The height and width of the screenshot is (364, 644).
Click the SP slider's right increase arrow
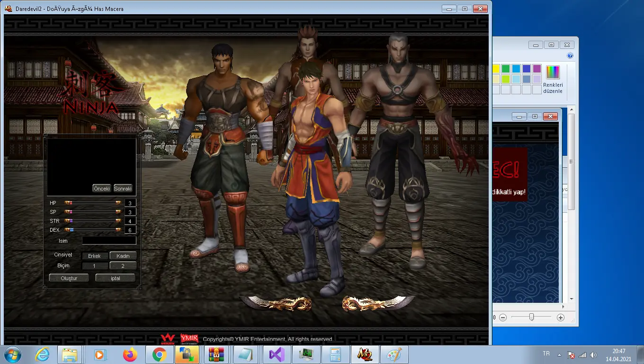tap(118, 212)
